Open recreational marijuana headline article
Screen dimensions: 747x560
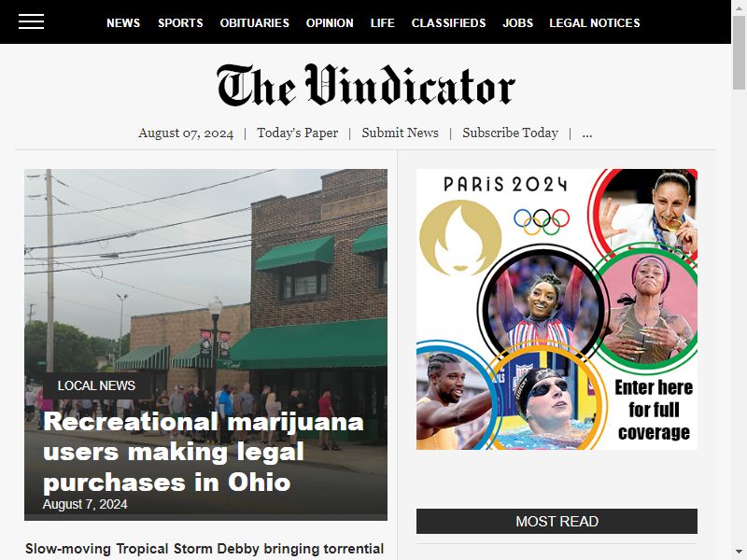[x=204, y=452]
